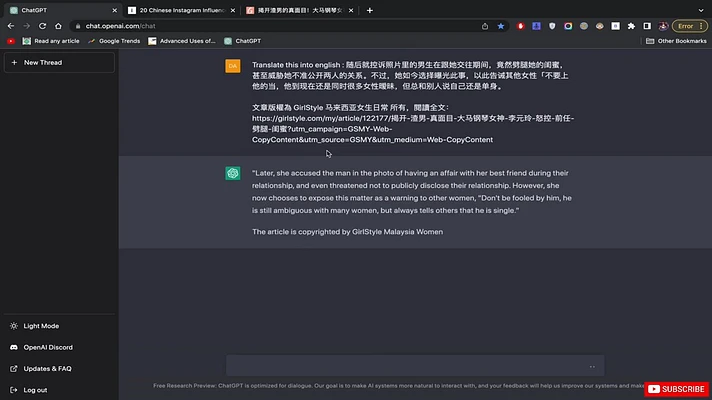Open the gray shield extension icon
This screenshot has width=712, height=400.
click(x=552, y=26)
